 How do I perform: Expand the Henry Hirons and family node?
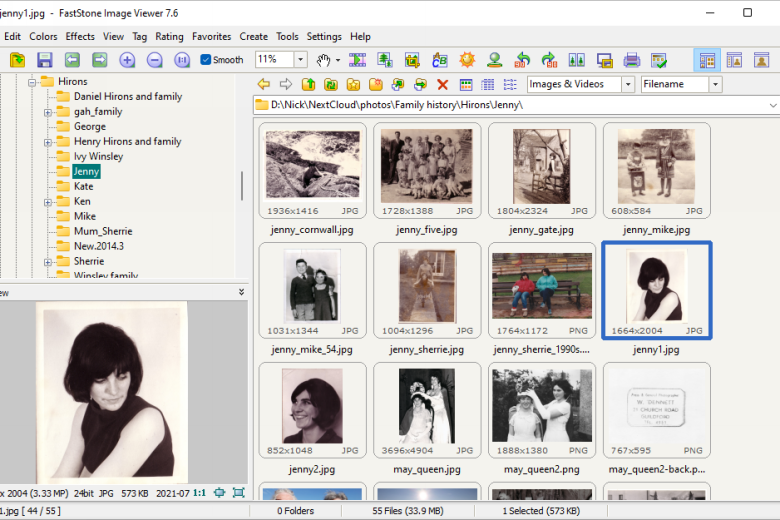(x=48, y=142)
